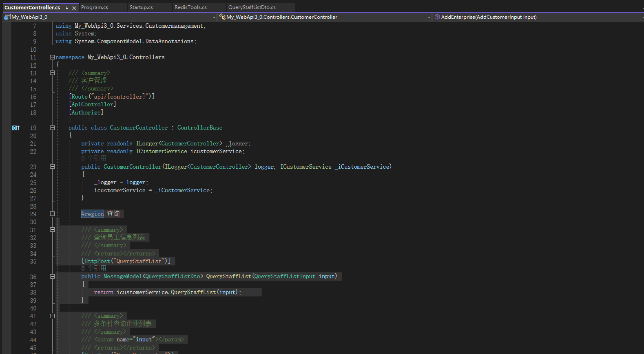Select the CustomerController.cs tab title
This screenshot has width=644, height=354.
(32, 7)
